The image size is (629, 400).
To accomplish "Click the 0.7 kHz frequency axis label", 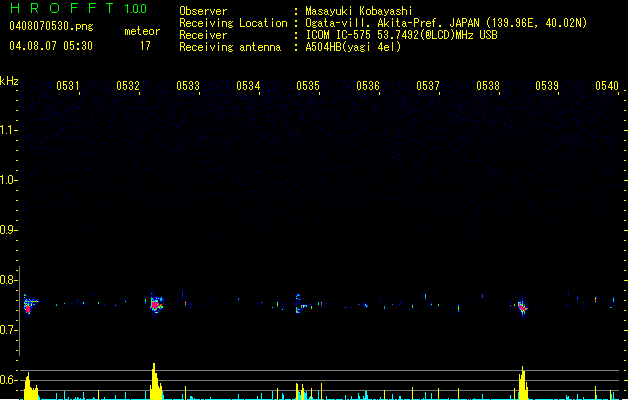I will [x=8, y=330].
